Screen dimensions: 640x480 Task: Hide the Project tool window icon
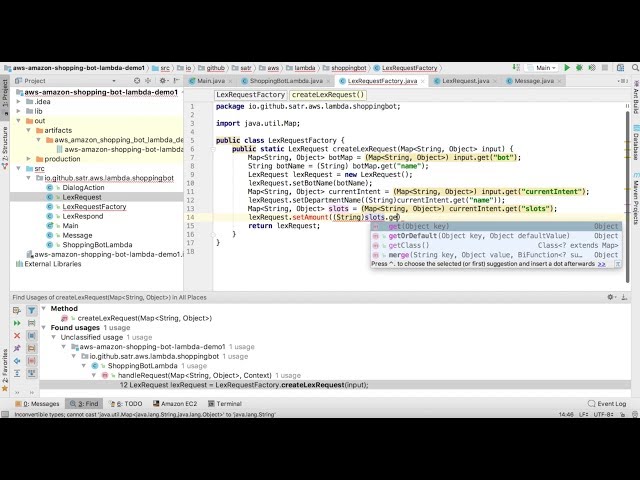(176, 81)
